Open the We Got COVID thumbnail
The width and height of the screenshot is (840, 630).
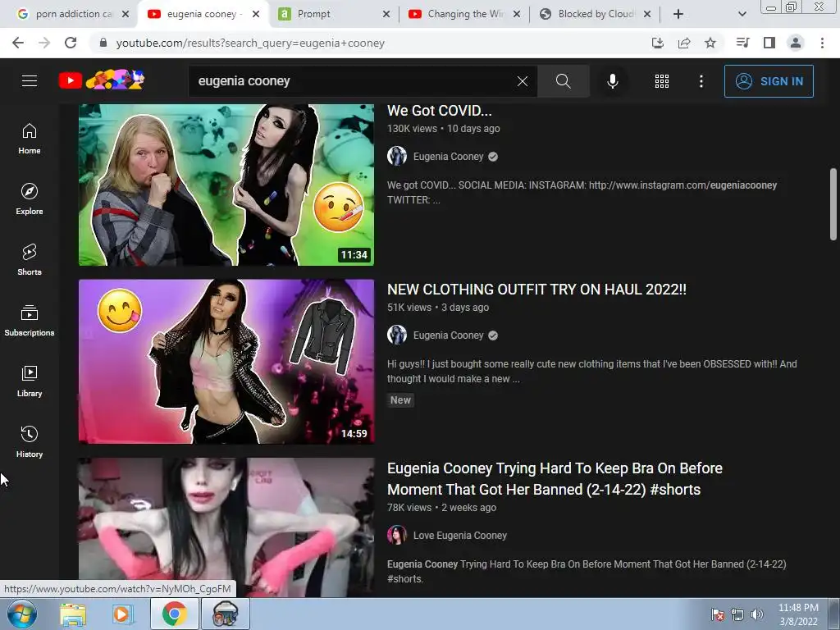[226, 185]
